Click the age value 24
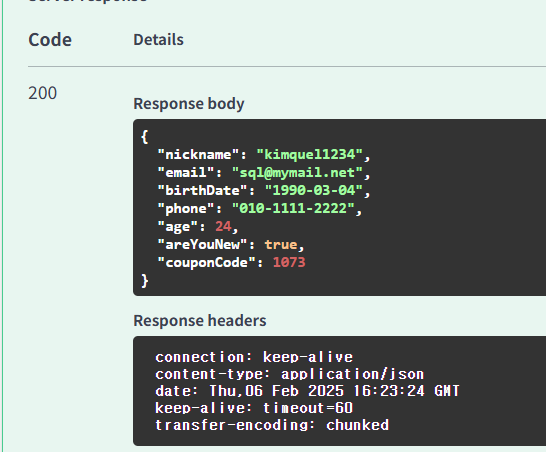Screen dimensions: 546x452 click(223, 226)
